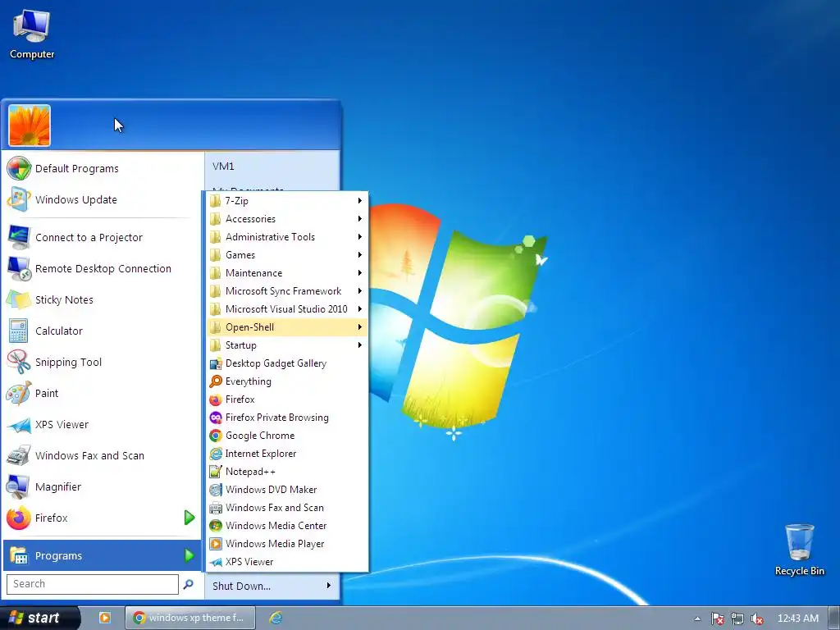
Task: Expand the Administrative Tools folder
Action: (287, 237)
